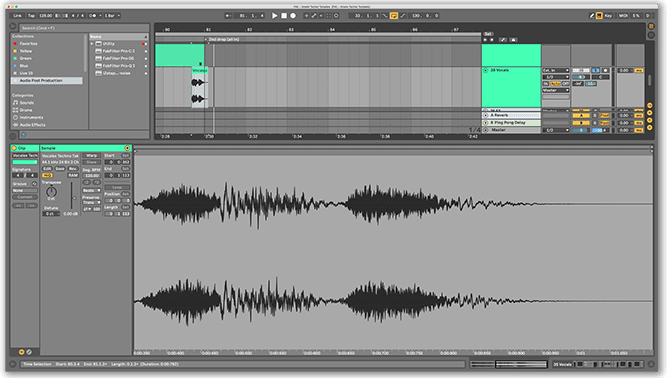Open the 1 Bar quantization menu
Viewport: 672px width, 378px height.
(x=112, y=15)
